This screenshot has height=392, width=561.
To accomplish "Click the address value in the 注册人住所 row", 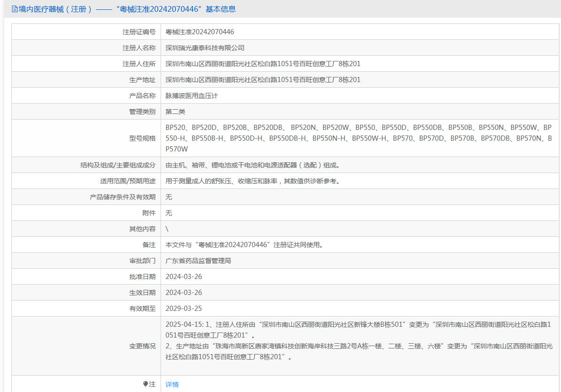I will (x=263, y=64).
